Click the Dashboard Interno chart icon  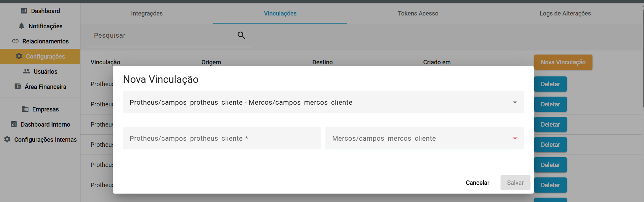(x=14, y=124)
